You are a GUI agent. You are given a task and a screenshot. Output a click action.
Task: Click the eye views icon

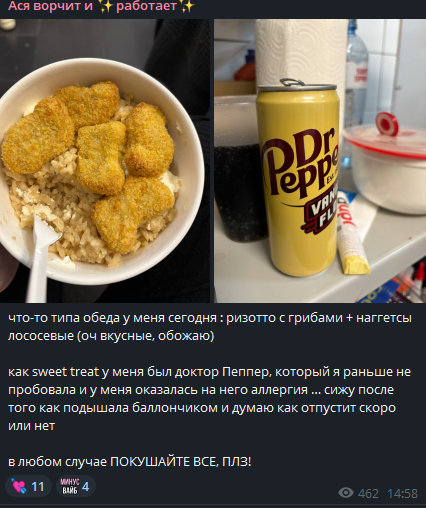tap(346, 493)
